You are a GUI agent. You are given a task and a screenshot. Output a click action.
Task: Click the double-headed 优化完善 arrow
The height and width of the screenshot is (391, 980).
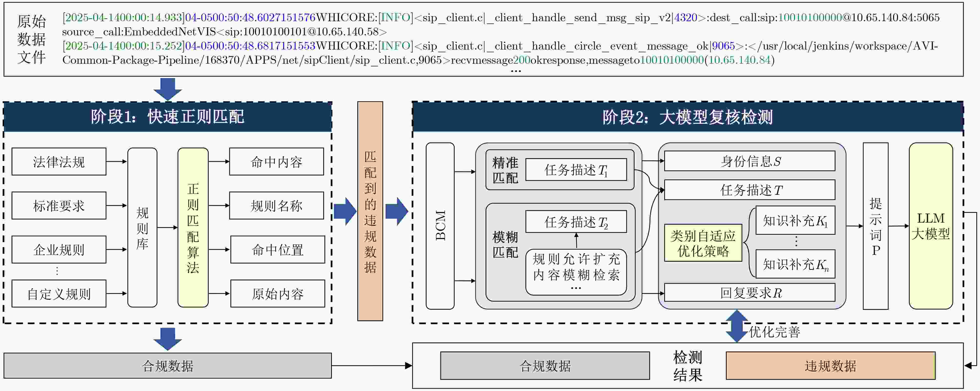[x=737, y=326]
